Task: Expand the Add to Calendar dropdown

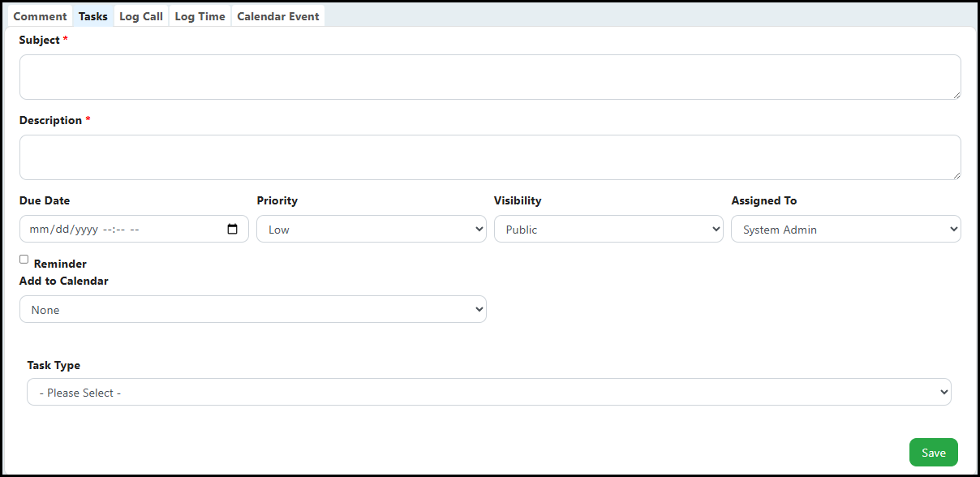Action: 253,309
